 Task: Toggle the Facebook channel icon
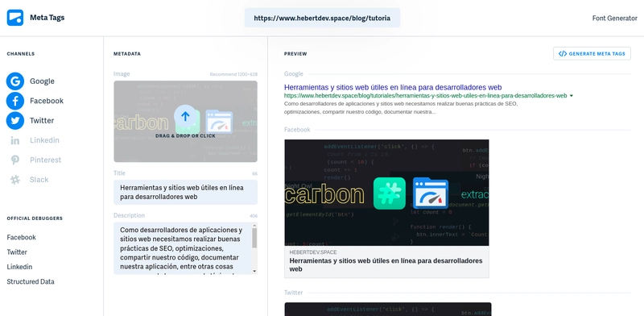[15, 101]
